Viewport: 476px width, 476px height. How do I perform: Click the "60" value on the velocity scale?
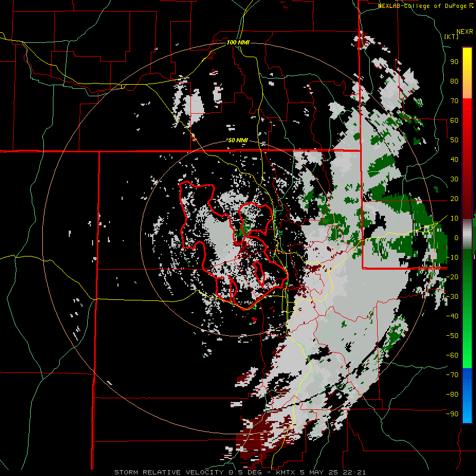pos(454,120)
